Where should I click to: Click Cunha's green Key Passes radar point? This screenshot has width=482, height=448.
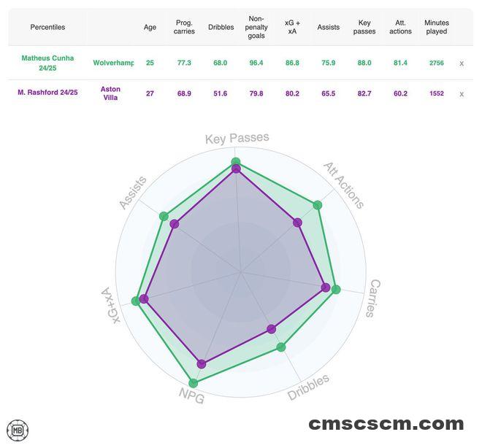point(236,161)
